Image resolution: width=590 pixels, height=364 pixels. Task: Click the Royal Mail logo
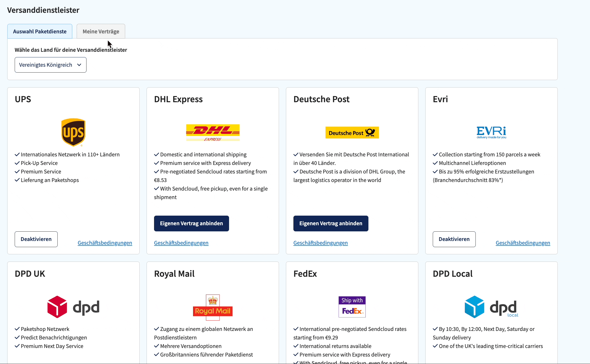coord(213,307)
